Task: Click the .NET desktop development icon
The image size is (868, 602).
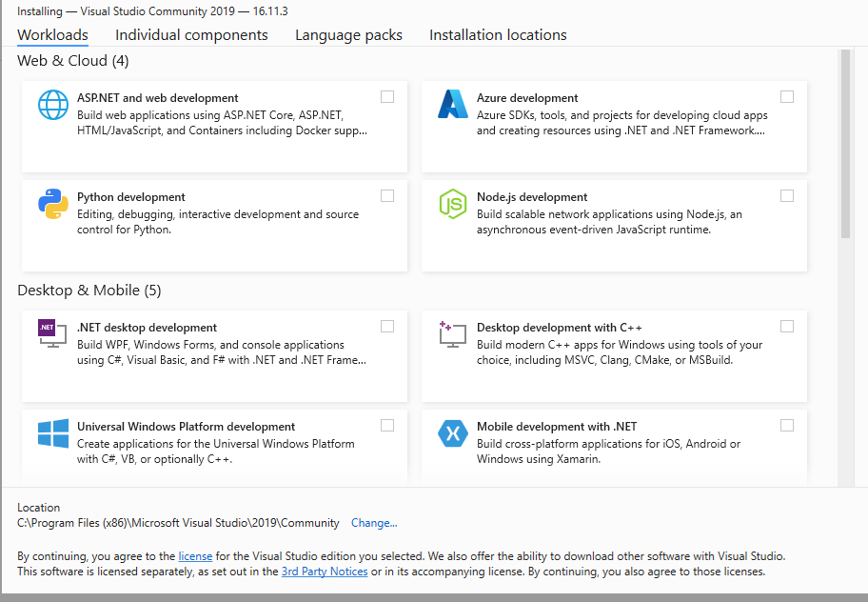Action: pyautogui.click(x=52, y=333)
